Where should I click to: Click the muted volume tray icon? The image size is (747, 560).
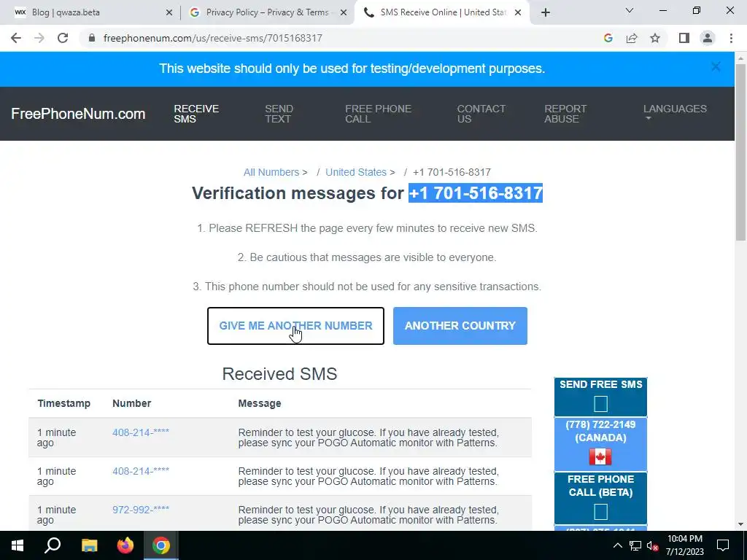click(653, 545)
